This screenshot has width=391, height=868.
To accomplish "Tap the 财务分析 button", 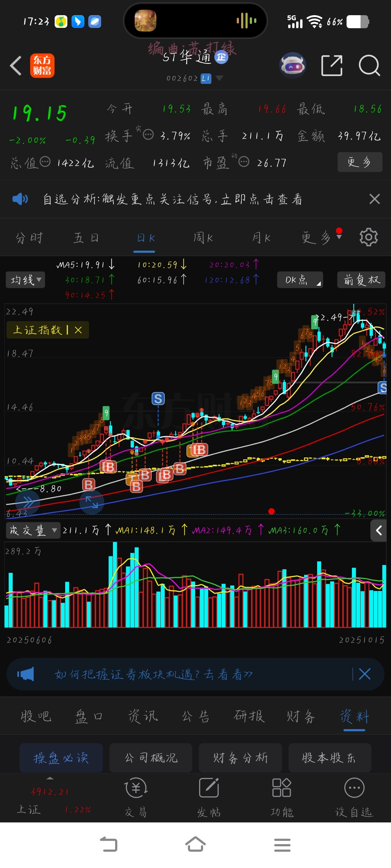I will pyautogui.click(x=240, y=757).
